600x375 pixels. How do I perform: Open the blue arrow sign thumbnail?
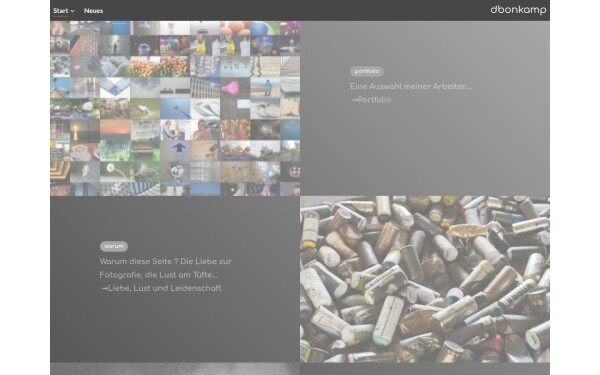pos(175,150)
